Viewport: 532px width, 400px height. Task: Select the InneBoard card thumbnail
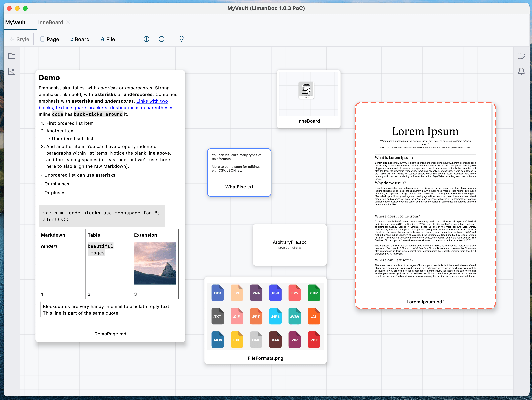(309, 94)
